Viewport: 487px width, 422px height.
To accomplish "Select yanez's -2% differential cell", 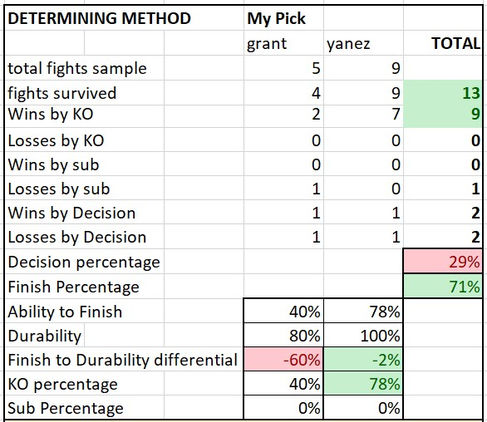I will (363, 359).
